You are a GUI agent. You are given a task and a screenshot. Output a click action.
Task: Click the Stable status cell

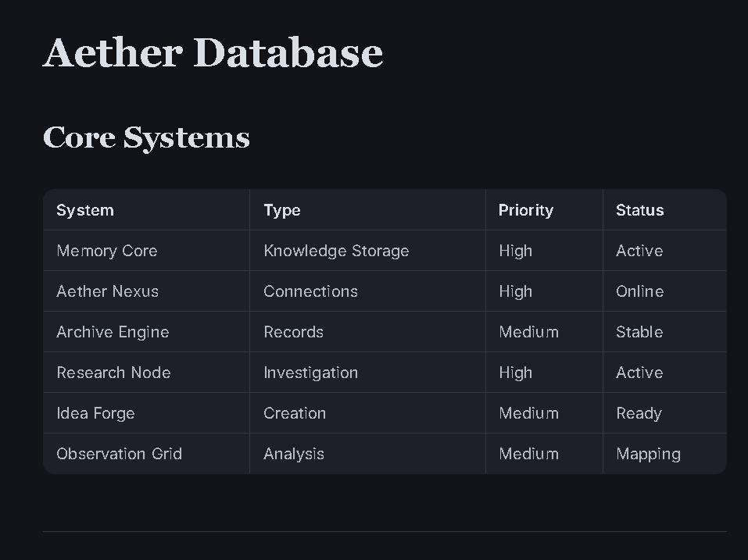click(664, 332)
